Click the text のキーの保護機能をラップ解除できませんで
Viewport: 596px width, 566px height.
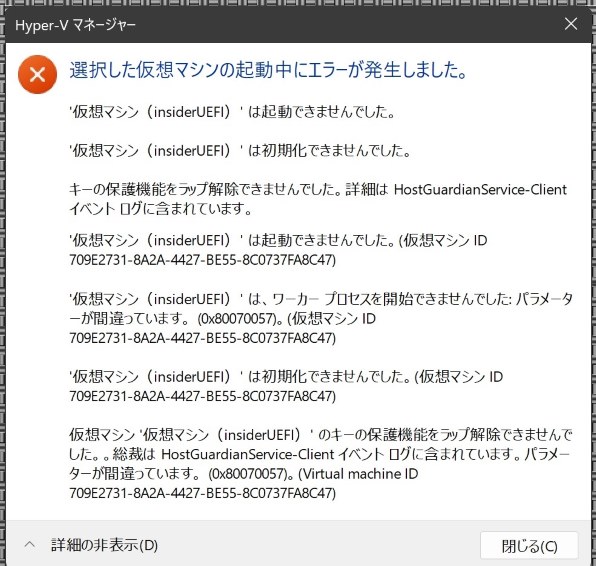click(445, 435)
